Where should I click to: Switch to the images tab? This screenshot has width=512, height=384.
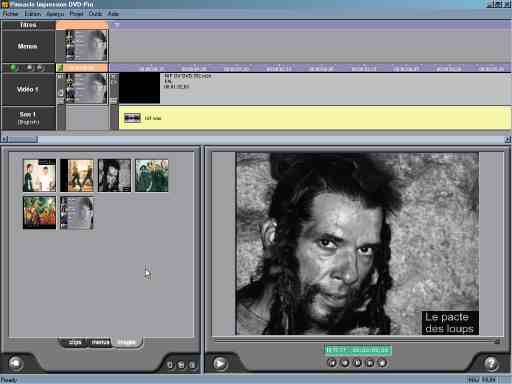click(127, 342)
